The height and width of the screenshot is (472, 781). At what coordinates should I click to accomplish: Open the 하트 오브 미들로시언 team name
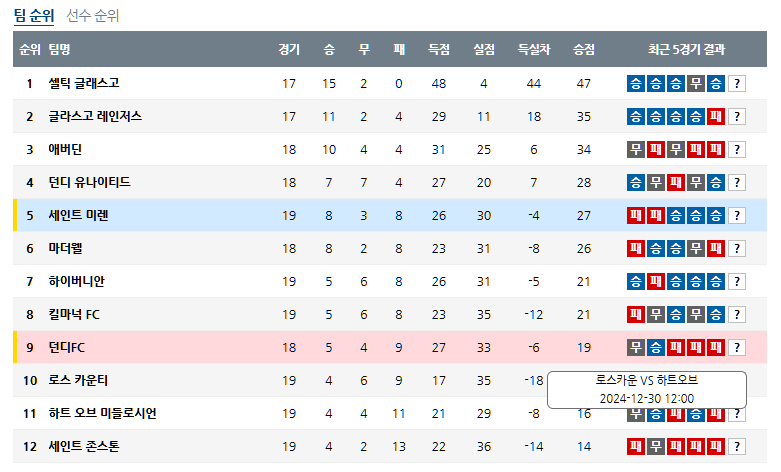[x=102, y=413]
